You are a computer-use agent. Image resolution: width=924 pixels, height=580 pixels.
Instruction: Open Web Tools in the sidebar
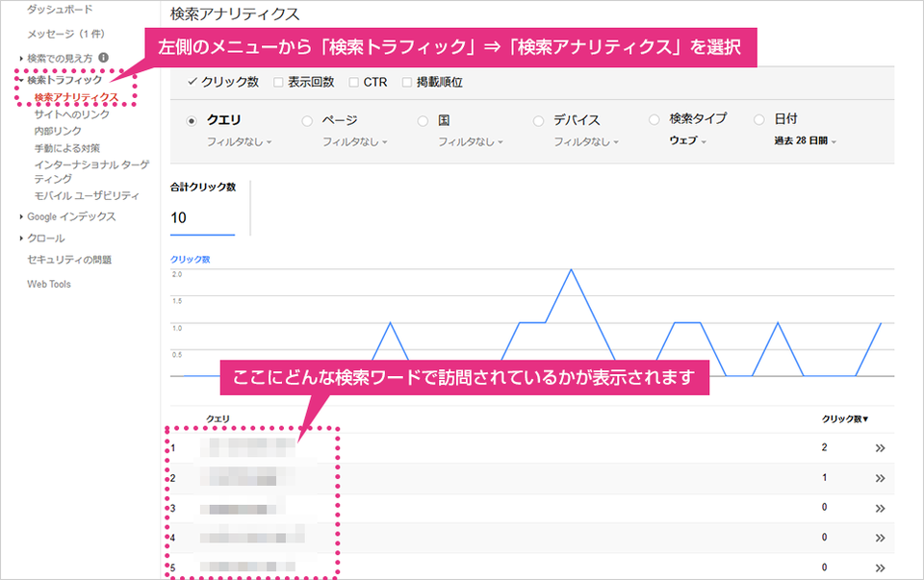point(49,284)
